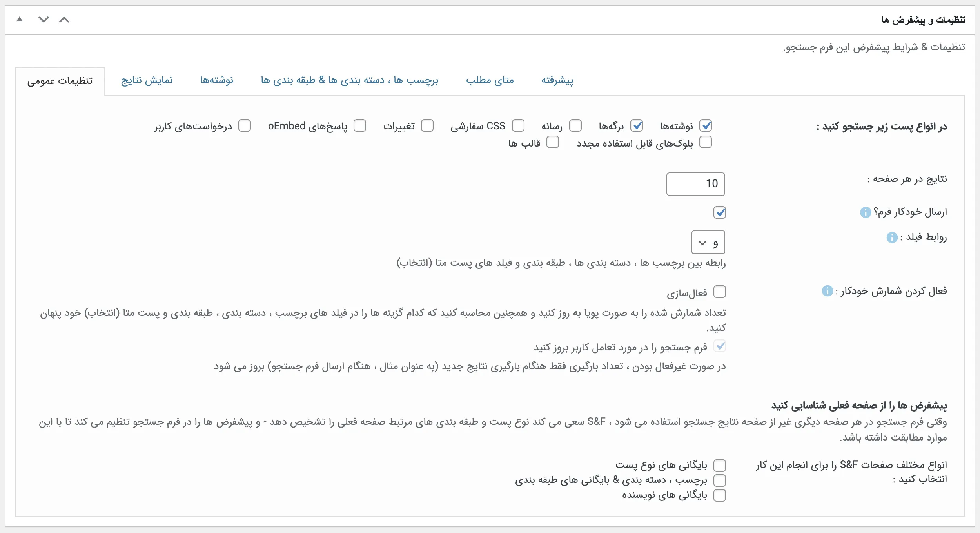This screenshot has height=533, width=980.
Task: Toggle the ارسال خودکار فرم checkbox
Action: (x=720, y=212)
